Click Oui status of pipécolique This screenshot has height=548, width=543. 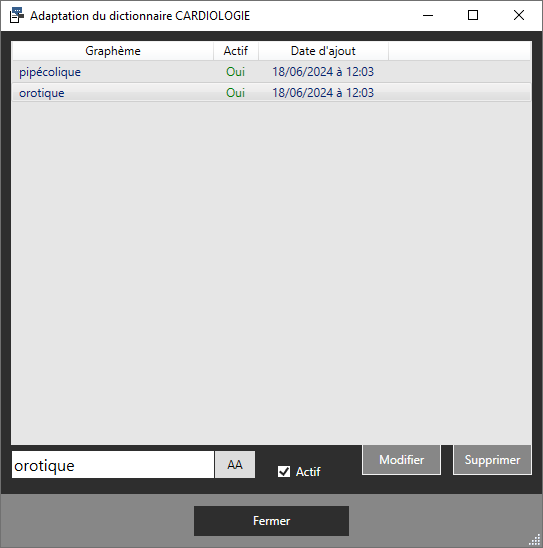236,72
